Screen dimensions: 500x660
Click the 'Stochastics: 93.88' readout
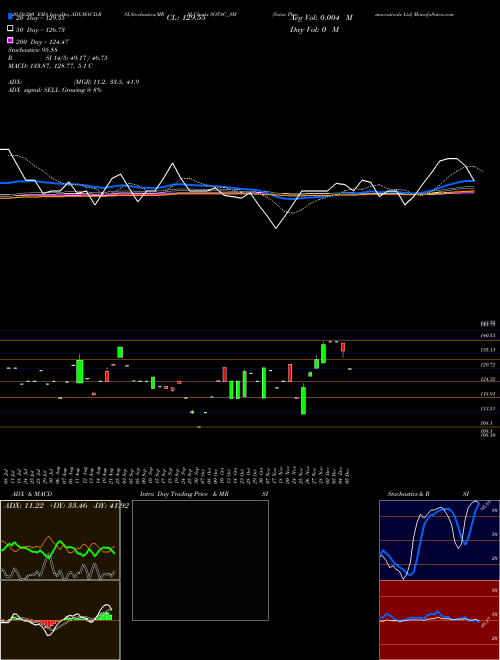coord(32,50)
